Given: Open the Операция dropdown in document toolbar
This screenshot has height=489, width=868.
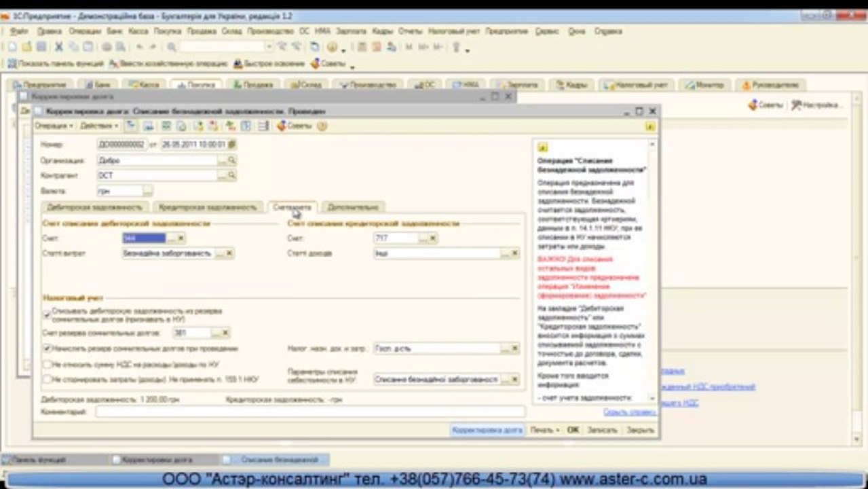Looking at the screenshot, I should coord(54,126).
